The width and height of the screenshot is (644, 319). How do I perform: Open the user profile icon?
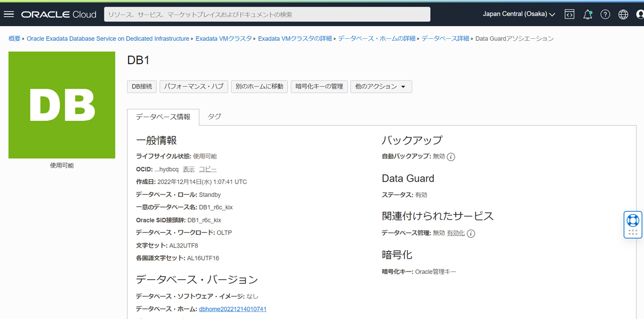click(640, 14)
